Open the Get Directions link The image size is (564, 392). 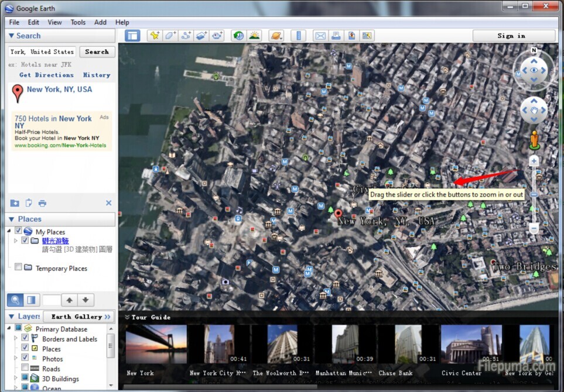tap(47, 75)
